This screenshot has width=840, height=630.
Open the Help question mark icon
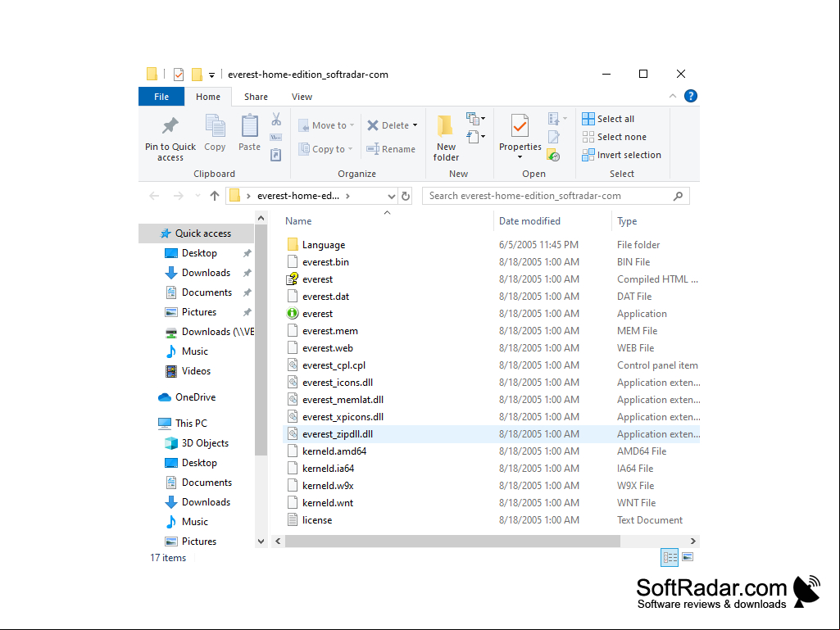tap(691, 97)
